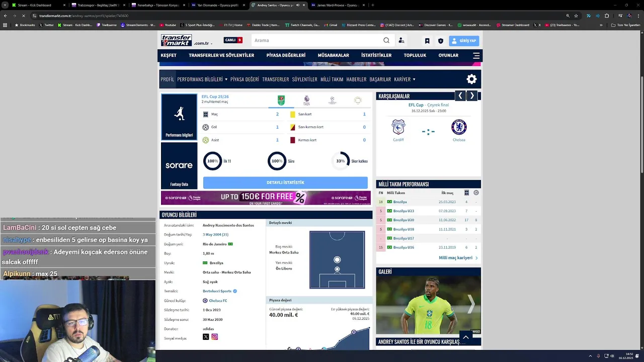Click the browser back arrow
The image size is (644, 362).
coord(6,16)
